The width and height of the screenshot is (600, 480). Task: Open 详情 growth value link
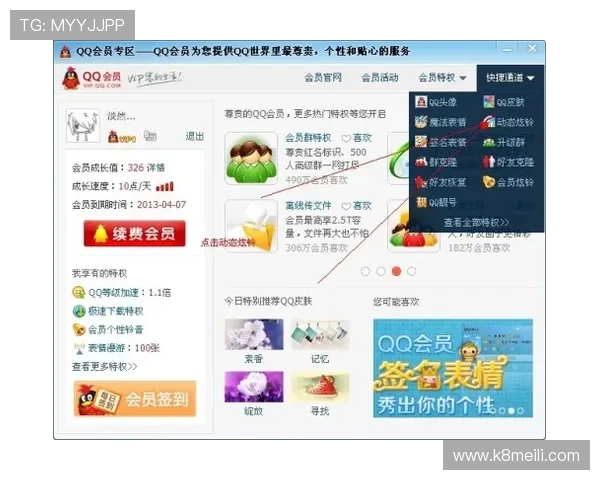coord(156,168)
